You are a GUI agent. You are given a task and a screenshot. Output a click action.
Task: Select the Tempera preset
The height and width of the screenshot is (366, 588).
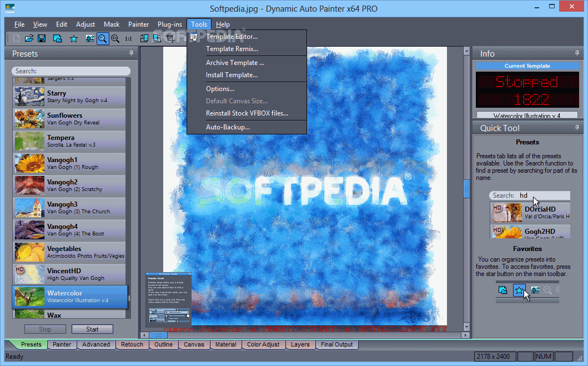[x=70, y=141]
